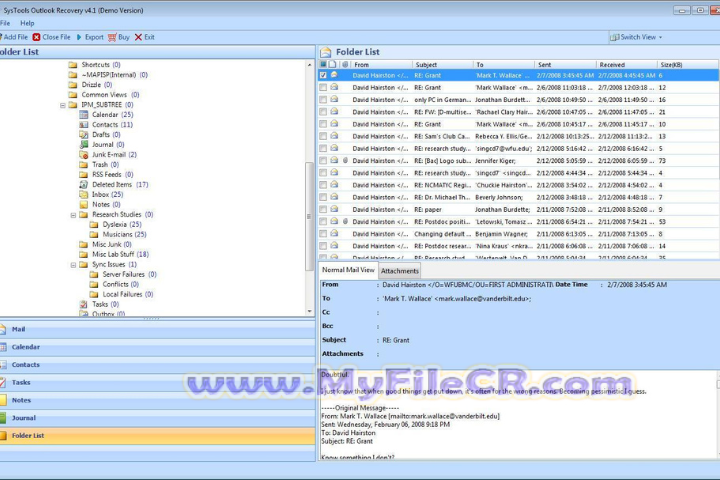This screenshot has height=480, width=720.
Task: Select the Common Views folder
Action: (104, 95)
